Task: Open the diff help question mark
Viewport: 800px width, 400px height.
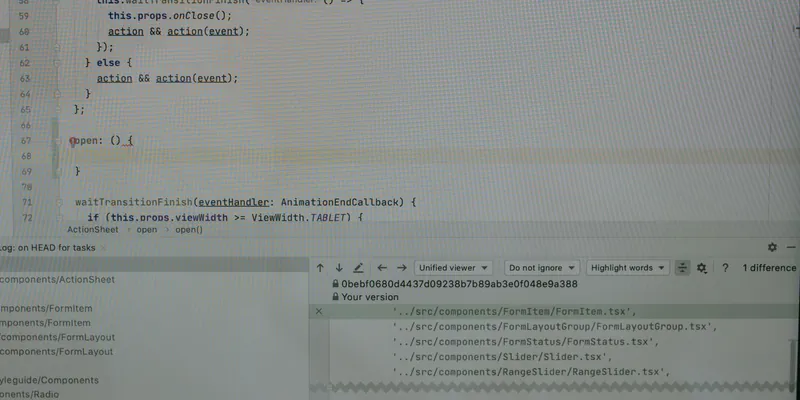Action: [x=725, y=268]
